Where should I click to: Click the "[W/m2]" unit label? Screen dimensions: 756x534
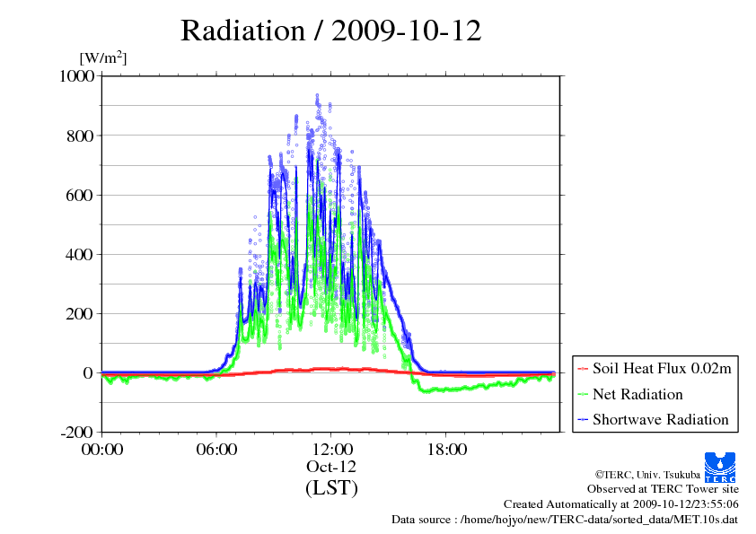pyautogui.click(x=103, y=57)
